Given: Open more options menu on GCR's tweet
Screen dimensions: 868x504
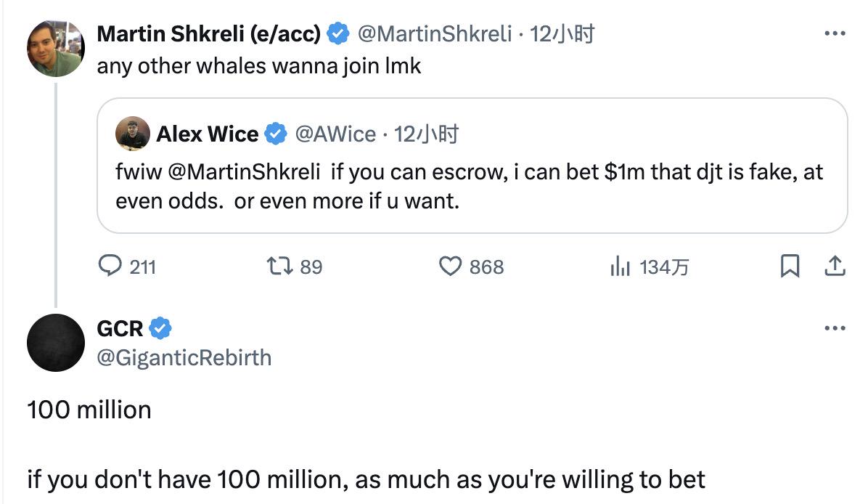Looking at the screenshot, I should point(835,329).
